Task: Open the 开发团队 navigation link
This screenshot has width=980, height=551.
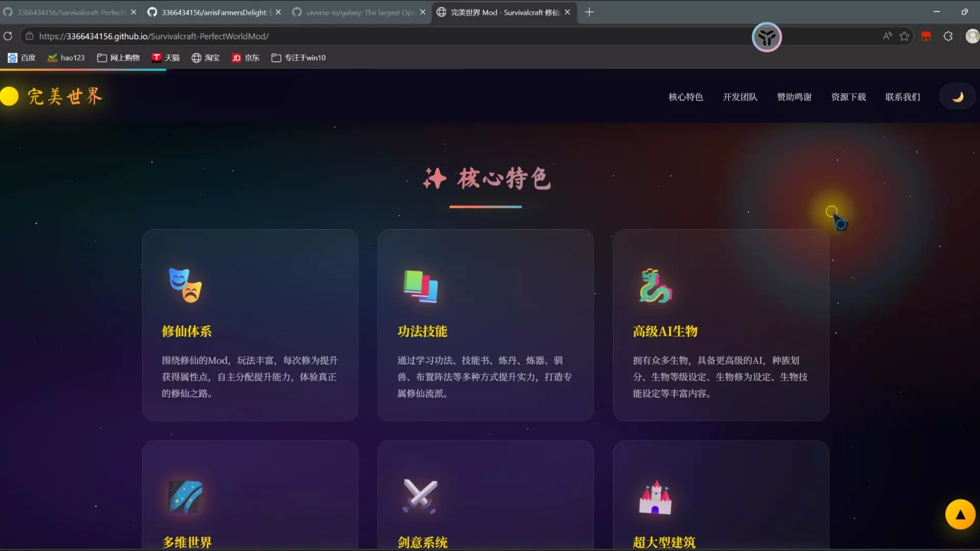Action: (740, 97)
